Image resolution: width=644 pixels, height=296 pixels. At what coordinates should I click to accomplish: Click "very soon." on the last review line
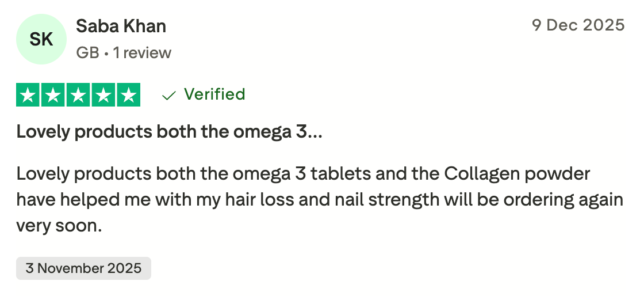click(59, 226)
